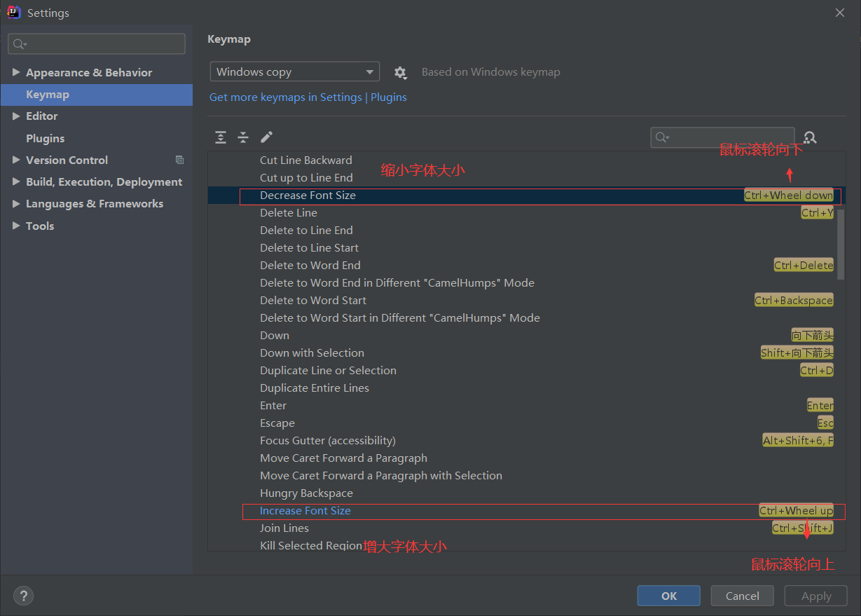This screenshot has width=861, height=616.
Task: Expand the Version Control section
Action: coord(16,160)
